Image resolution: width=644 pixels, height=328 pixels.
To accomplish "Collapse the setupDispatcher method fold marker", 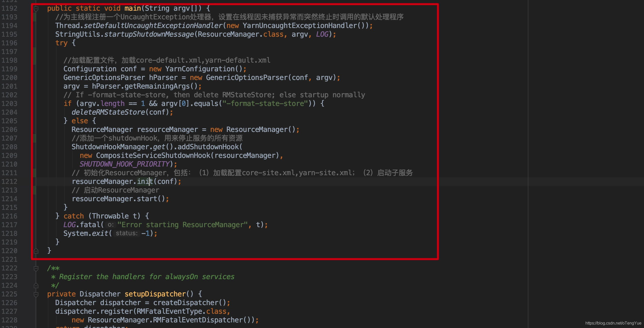I will click(36, 294).
